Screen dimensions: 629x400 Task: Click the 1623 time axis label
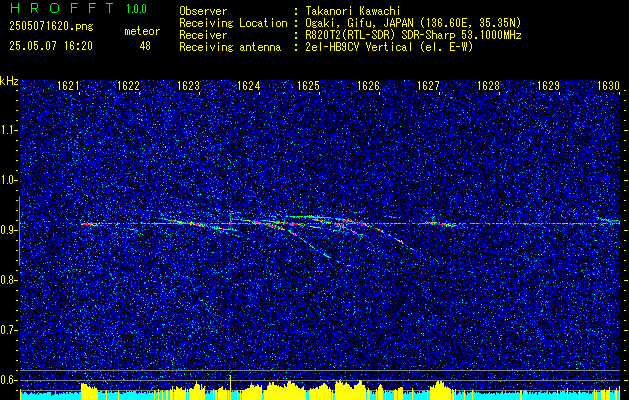click(x=189, y=86)
